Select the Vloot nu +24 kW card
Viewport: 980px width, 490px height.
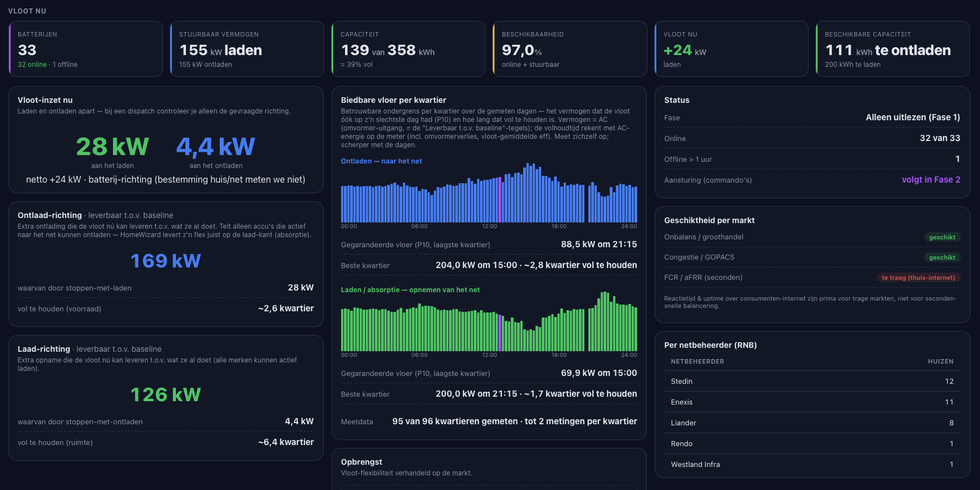pyautogui.click(x=732, y=49)
